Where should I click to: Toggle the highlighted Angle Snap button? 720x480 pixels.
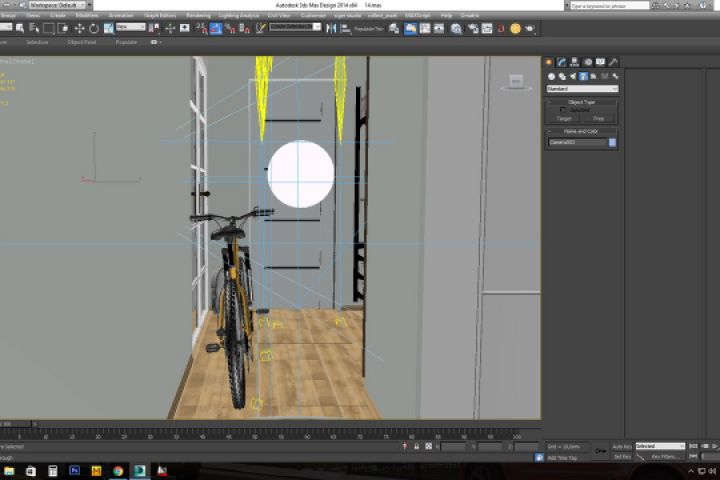[216, 28]
